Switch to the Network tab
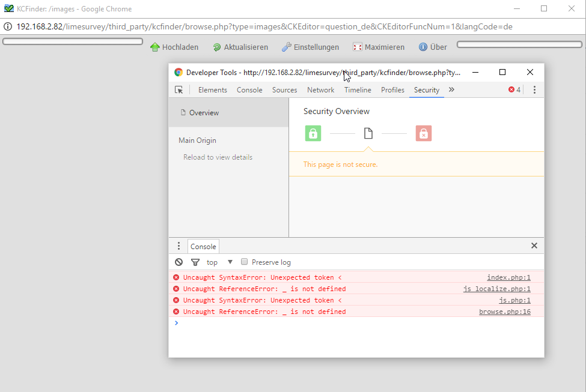Screen dimensions: 586x392 pyautogui.click(x=320, y=90)
